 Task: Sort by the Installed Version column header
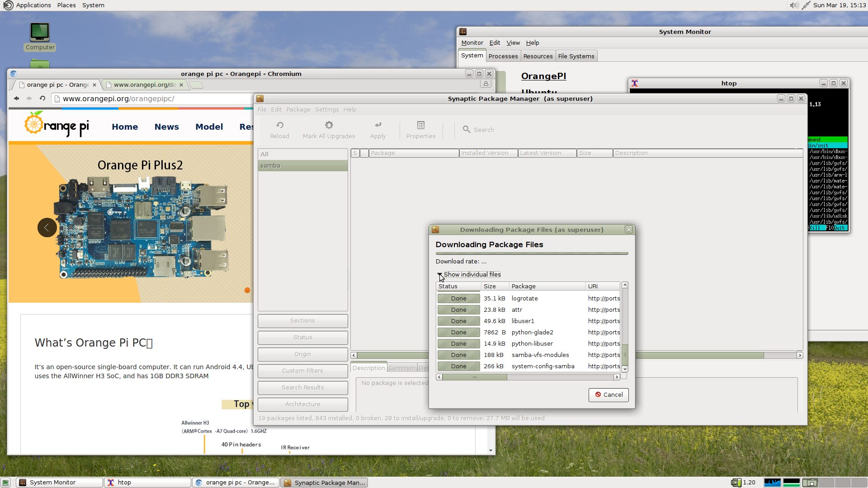tap(488, 153)
